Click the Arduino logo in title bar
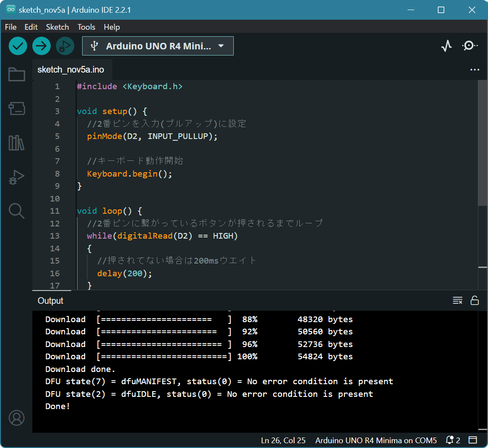Screen dimensions: 488x448 (11, 10)
